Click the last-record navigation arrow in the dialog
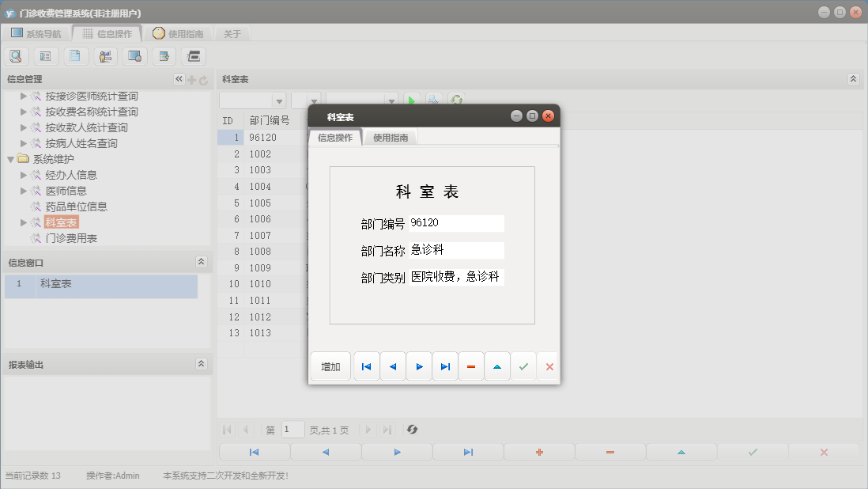Image resolution: width=868 pixels, height=489 pixels. click(445, 366)
